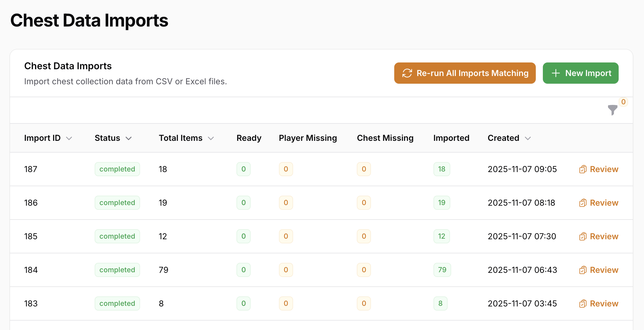Select the row with Import ID 183
Viewport: 644px width, 330px height.
tap(31, 303)
